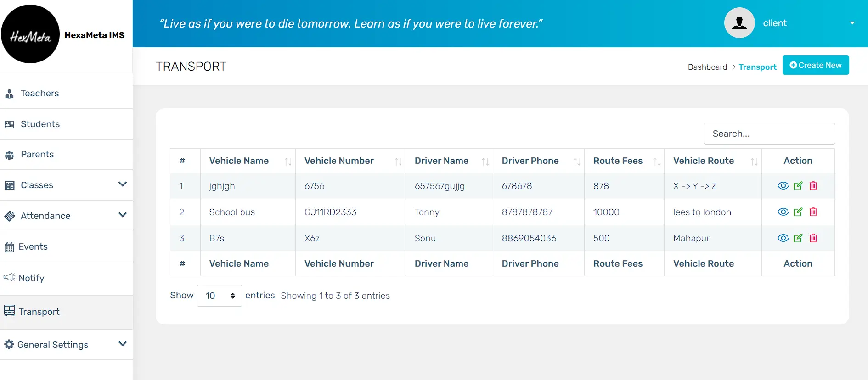
Task: Edit the B7s vehicle entry
Action: pyautogui.click(x=798, y=238)
